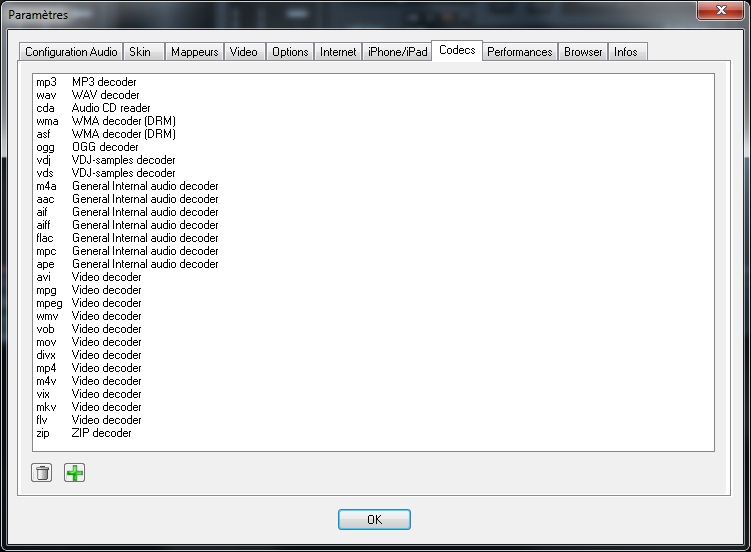751x552 pixels.
Task: Go to the Internet tab
Action: (338, 52)
